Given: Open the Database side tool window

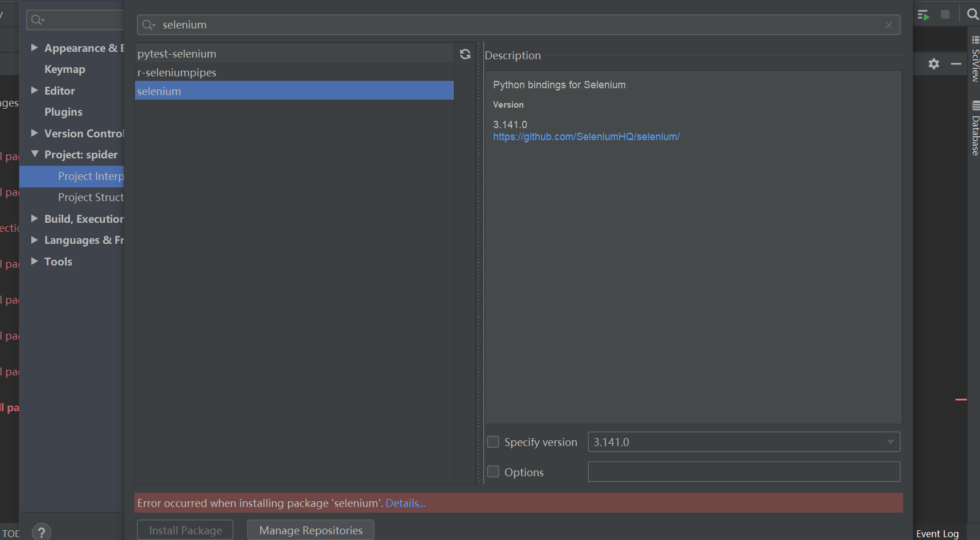Looking at the screenshot, I should pyautogui.click(x=975, y=129).
